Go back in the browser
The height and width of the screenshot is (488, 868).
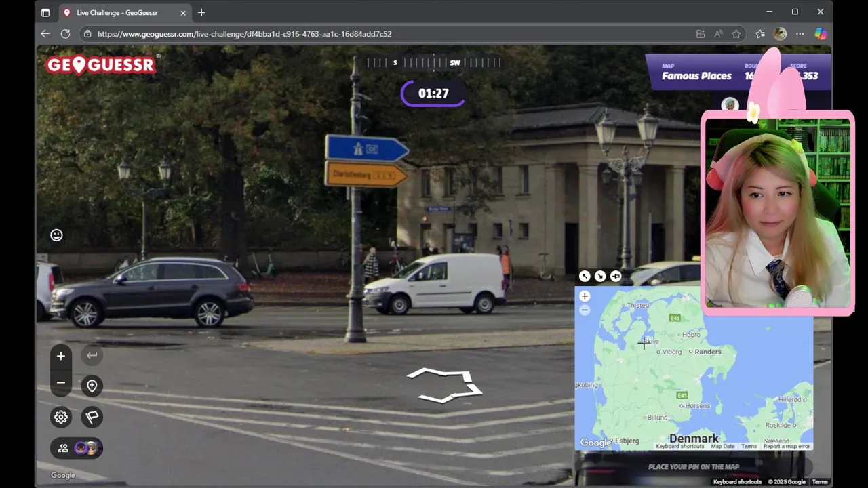coord(45,33)
